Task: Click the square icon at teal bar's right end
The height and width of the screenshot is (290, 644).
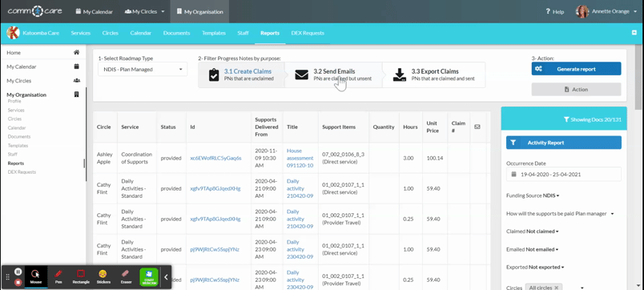Action: [x=634, y=33]
